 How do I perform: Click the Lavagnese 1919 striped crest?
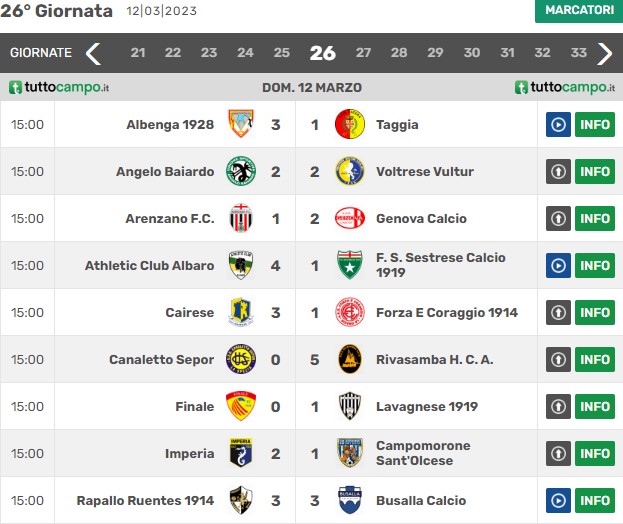click(350, 406)
